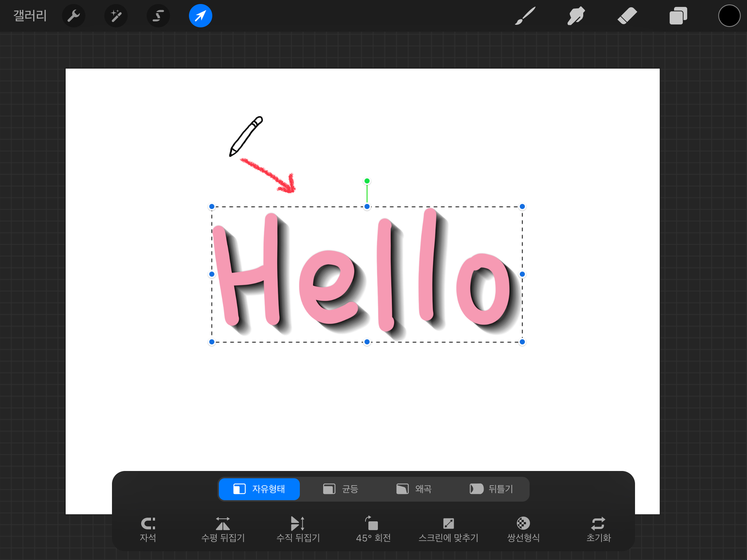The height and width of the screenshot is (560, 747).
Task: Open the Layers panel
Action: pos(678,16)
